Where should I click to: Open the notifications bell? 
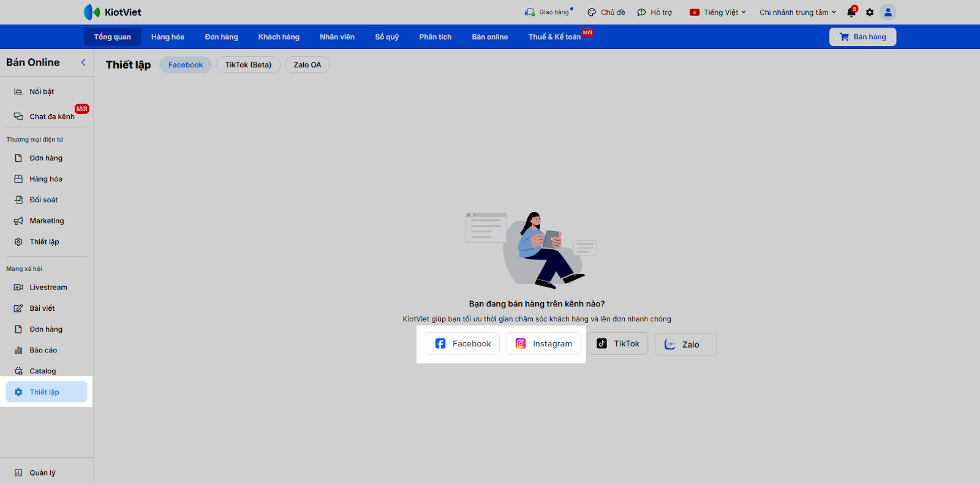[x=851, y=12]
